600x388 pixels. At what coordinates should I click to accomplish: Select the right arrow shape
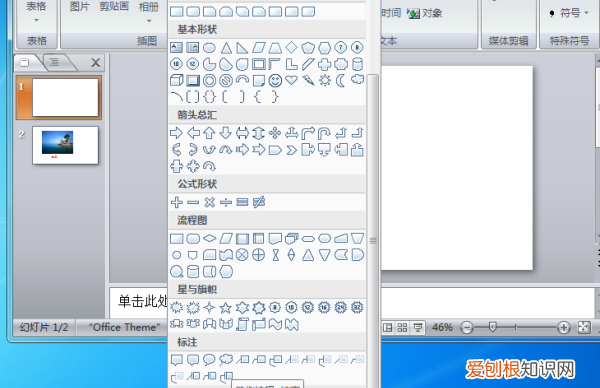(176, 133)
